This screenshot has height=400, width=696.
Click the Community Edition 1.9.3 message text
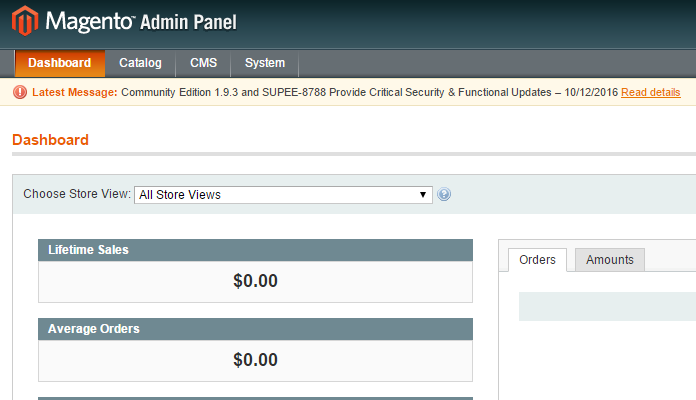coord(369,92)
